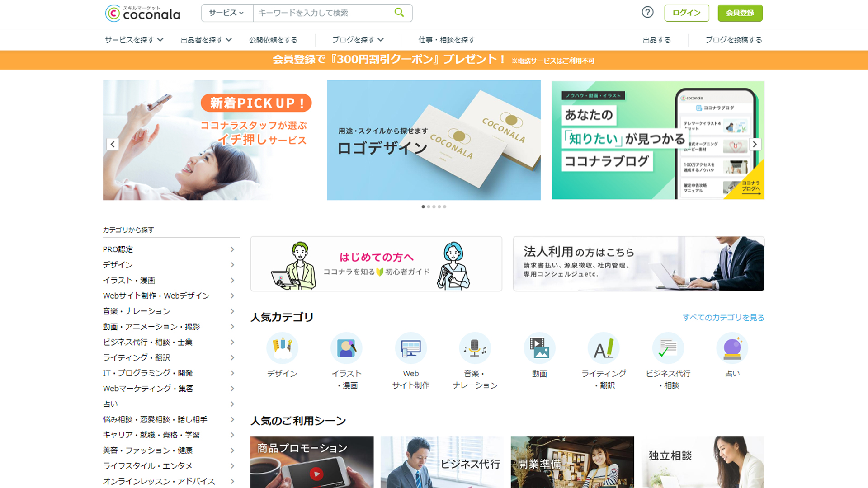This screenshot has width=868, height=488.
Task: Click the search magnifier icon
Action: 399,13
